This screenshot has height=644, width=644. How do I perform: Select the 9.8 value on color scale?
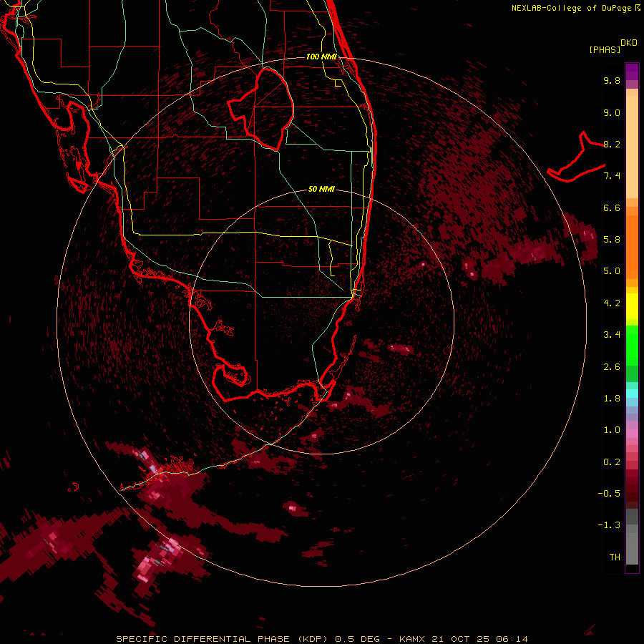coord(612,80)
